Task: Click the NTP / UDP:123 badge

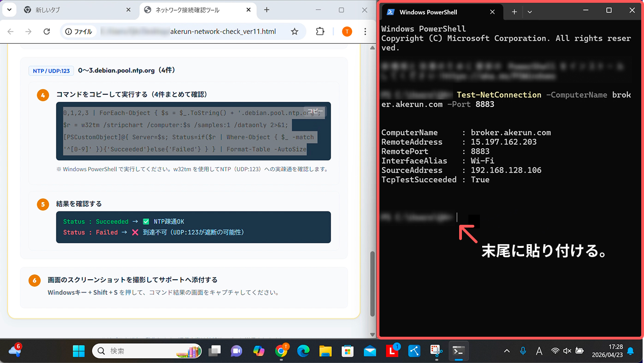Action: (51, 70)
